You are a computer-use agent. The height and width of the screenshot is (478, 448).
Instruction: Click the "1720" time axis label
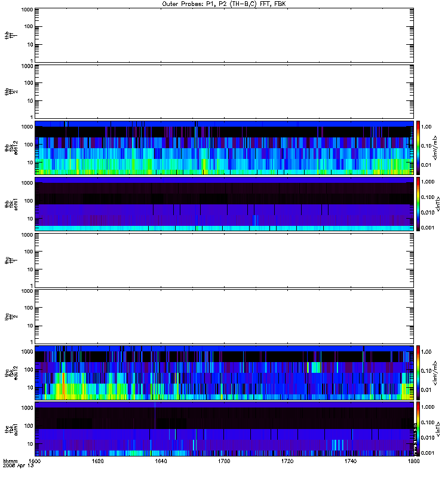pos(287,461)
